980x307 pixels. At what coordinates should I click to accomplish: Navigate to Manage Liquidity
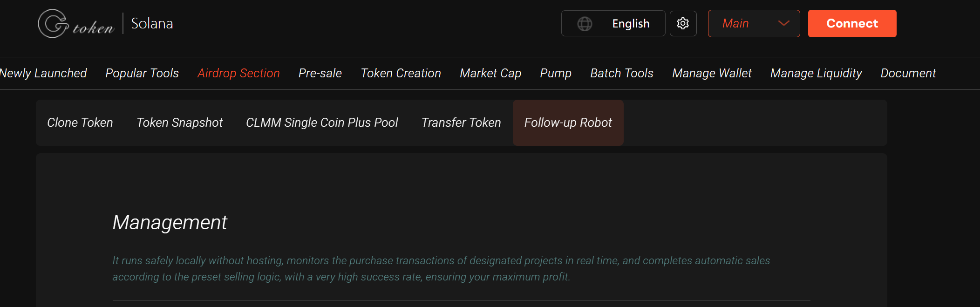click(x=816, y=73)
